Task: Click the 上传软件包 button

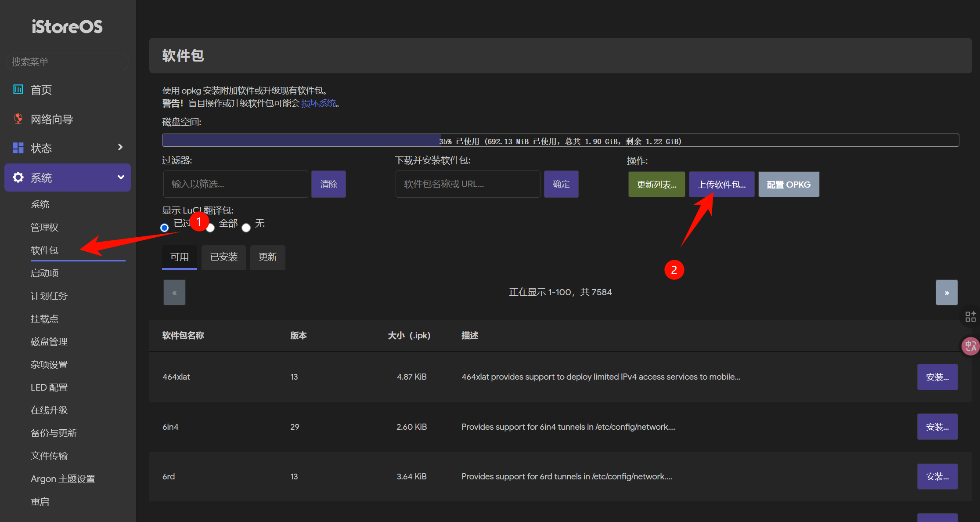Action: pos(721,185)
